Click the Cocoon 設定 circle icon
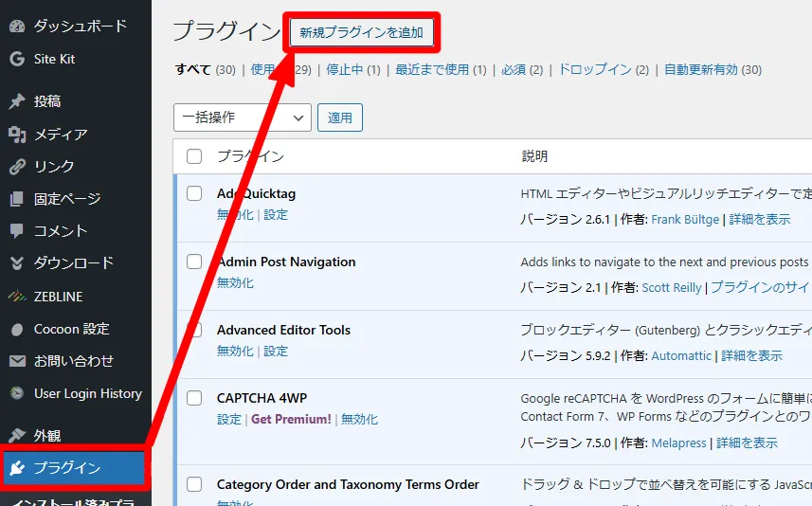 16,330
